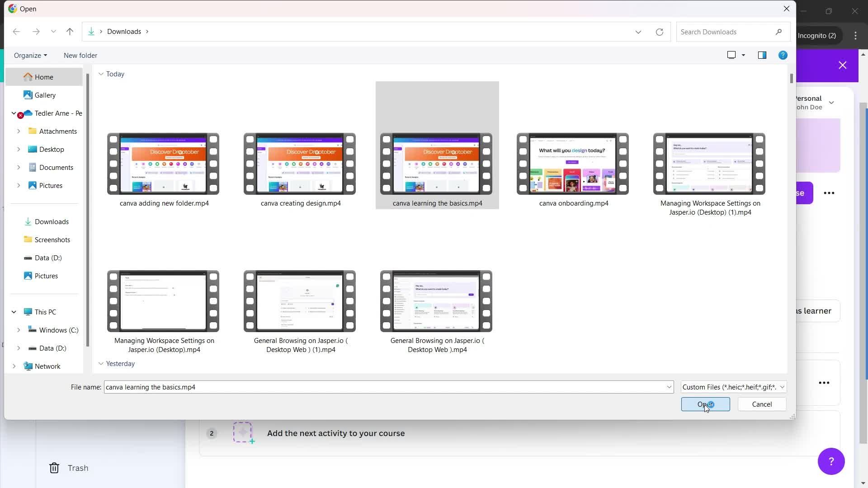Open Trash in the browser sidebar
Screen dimensions: 868x488
[69, 468]
